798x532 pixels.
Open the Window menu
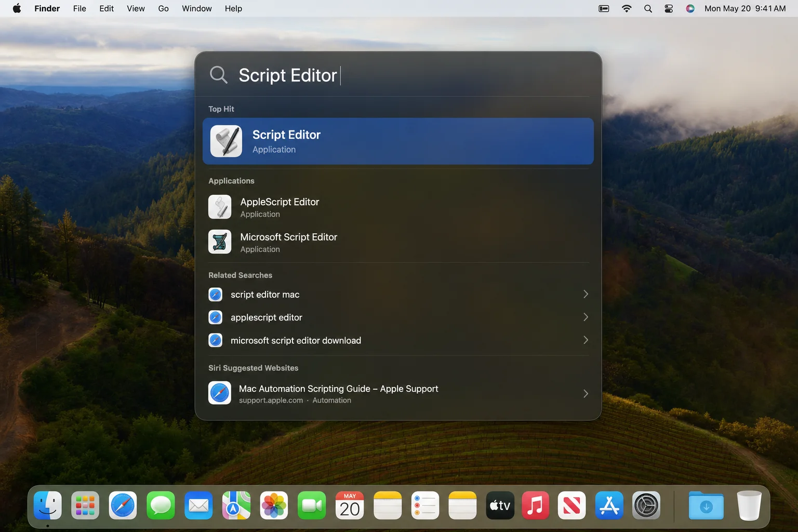click(x=197, y=8)
